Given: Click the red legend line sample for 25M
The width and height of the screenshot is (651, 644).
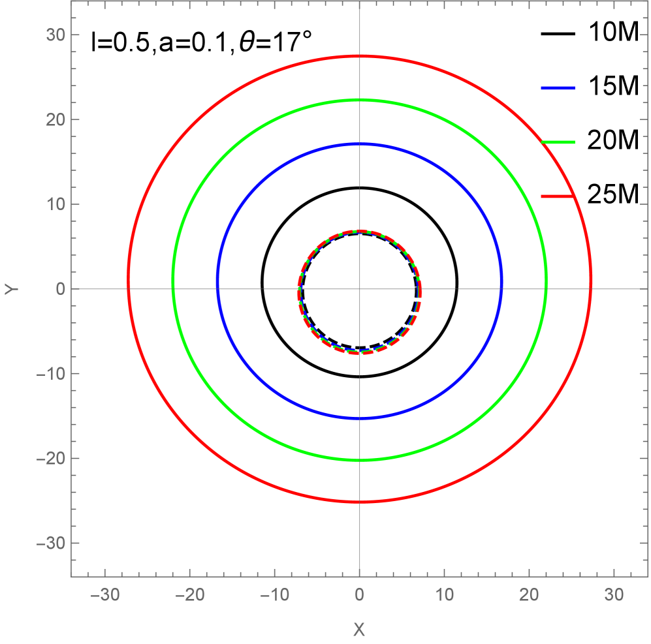Looking at the screenshot, I should coord(558,196).
